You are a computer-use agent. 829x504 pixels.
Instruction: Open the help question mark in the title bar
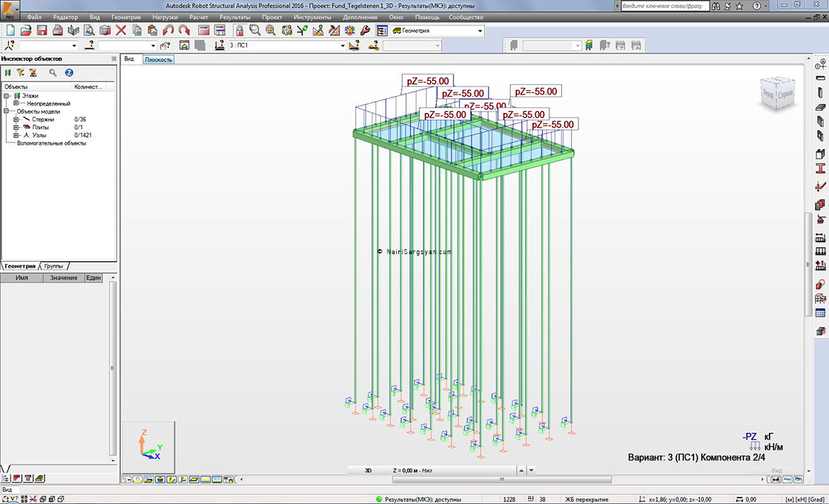click(x=757, y=6)
